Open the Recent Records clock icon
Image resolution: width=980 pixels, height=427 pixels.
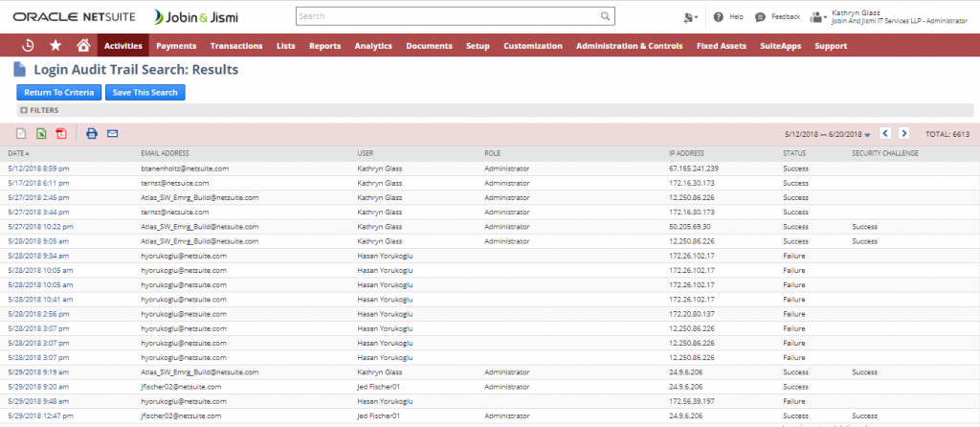click(x=28, y=45)
